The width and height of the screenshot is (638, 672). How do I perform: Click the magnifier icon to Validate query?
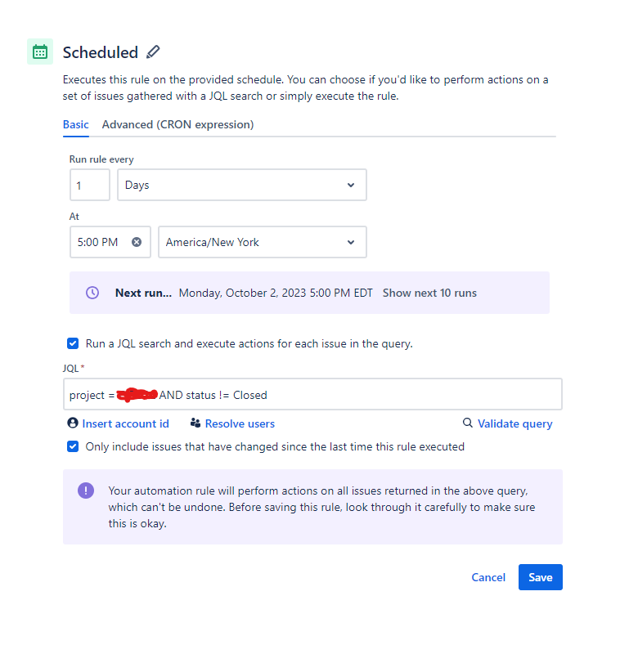(x=468, y=423)
